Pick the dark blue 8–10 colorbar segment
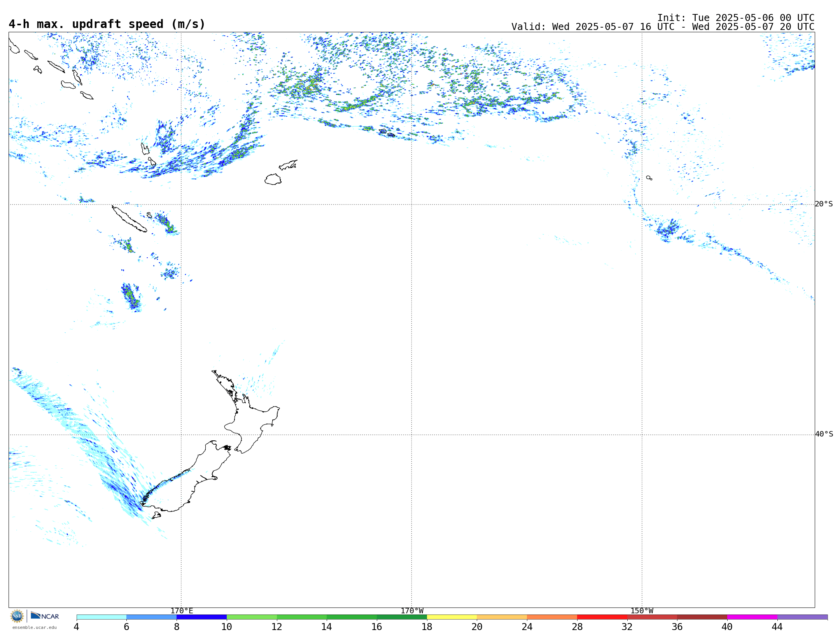840x632 pixels. click(x=201, y=617)
